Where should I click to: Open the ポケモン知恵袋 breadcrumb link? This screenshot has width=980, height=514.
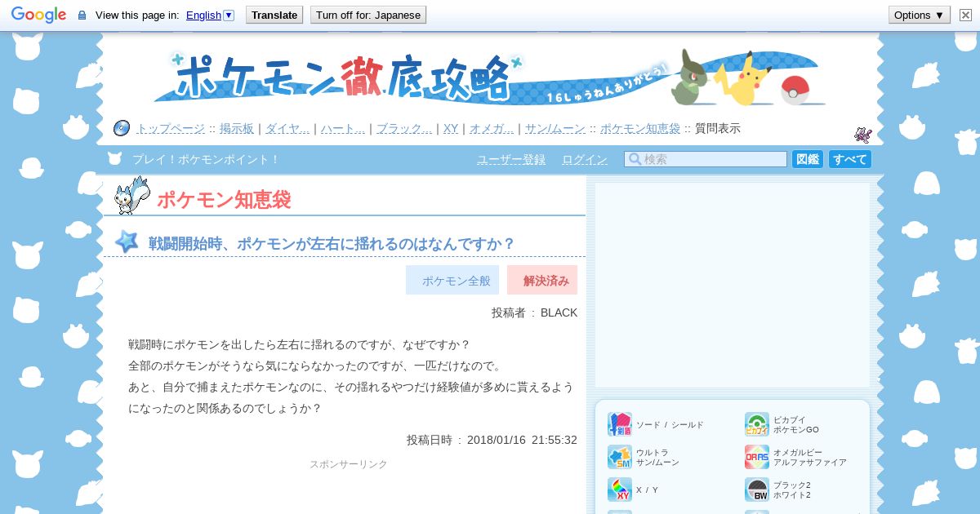pyautogui.click(x=640, y=129)
